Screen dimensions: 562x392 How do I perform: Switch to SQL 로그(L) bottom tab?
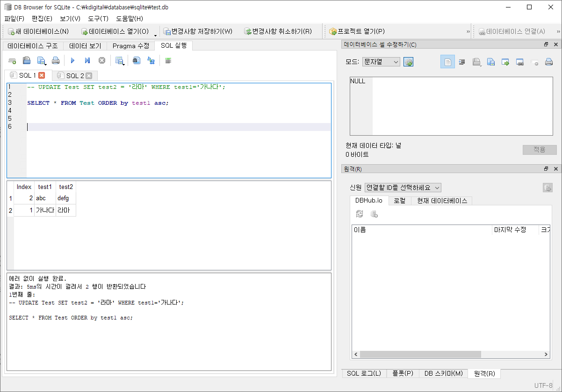364,373
